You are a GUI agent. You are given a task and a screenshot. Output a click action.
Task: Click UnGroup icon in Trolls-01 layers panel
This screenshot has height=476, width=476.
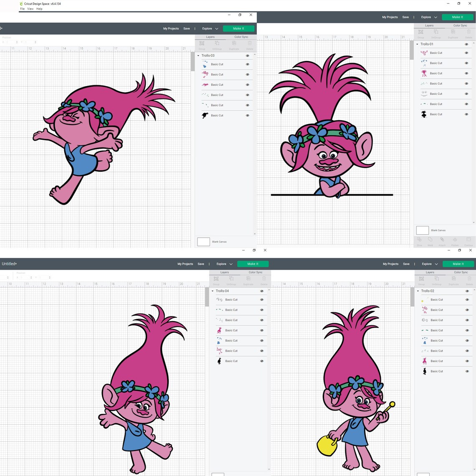(x=436, y=32)
